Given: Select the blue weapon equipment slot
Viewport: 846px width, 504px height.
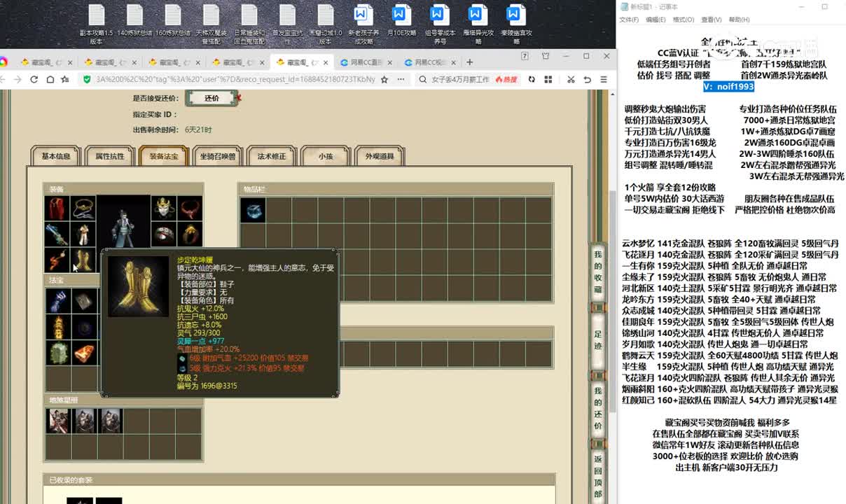Looking at the screenshot, I should tap(57, 234).
